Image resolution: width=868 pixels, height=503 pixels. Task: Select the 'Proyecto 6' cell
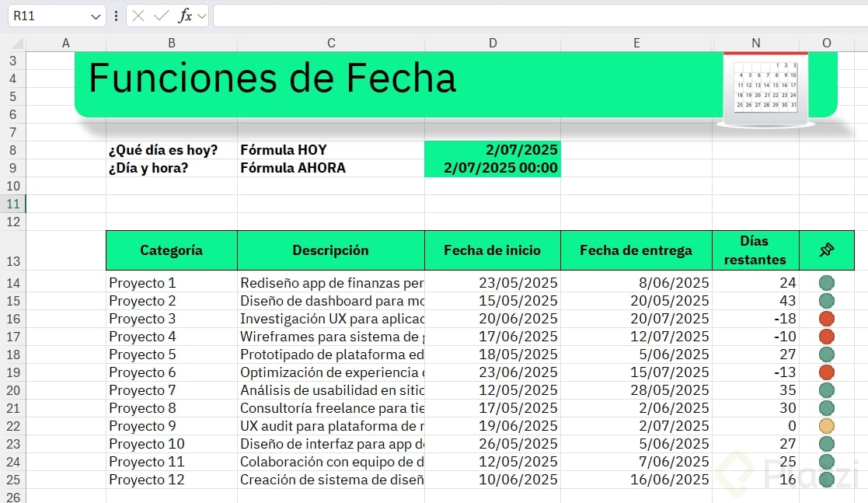(172, 372)
